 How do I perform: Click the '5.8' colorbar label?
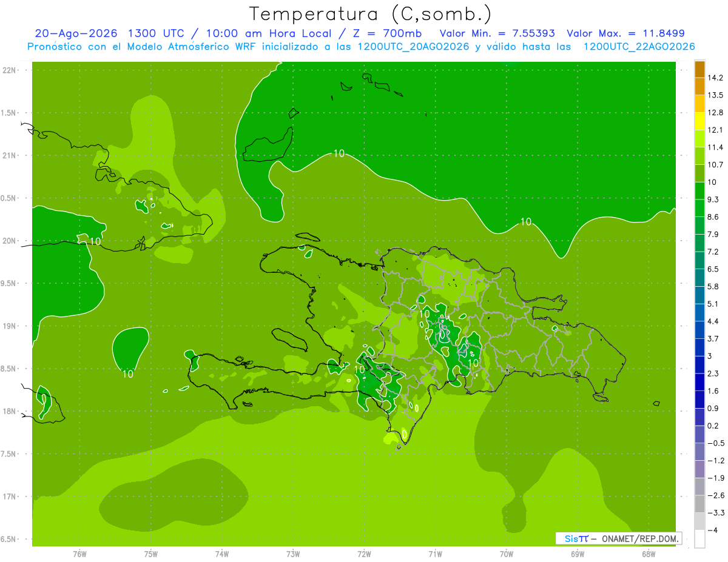713,287
